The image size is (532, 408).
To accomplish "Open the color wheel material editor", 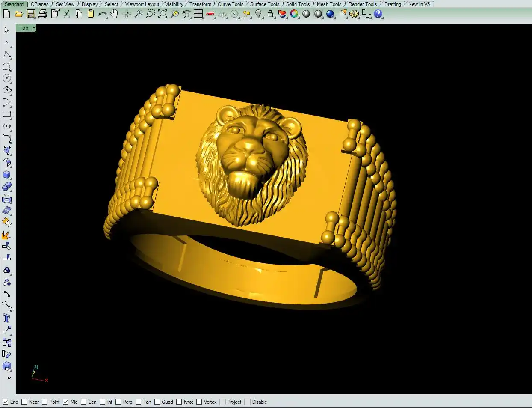I will click(x=294, y=14).
